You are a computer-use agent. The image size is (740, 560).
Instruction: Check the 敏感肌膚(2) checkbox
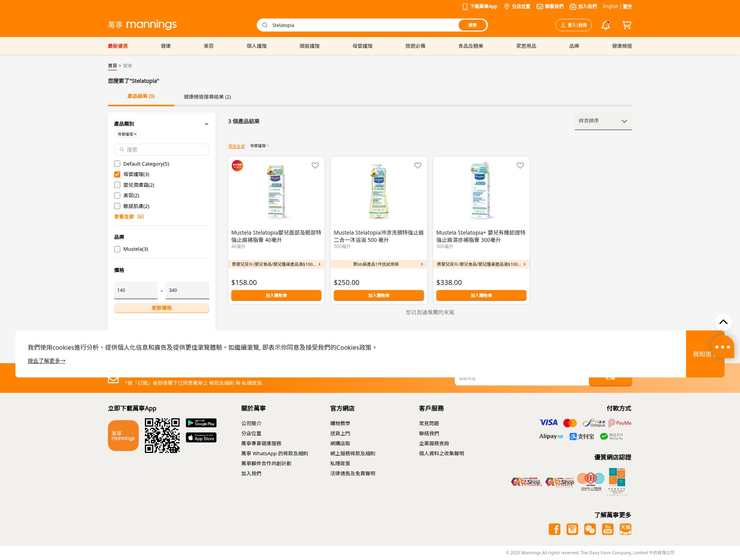[x=117, y=206]
